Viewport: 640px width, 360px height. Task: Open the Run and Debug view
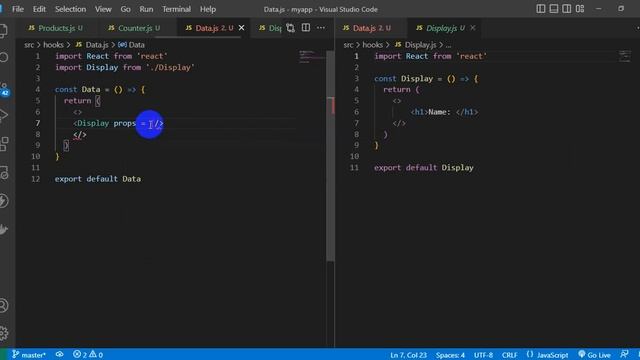[3, 116]
